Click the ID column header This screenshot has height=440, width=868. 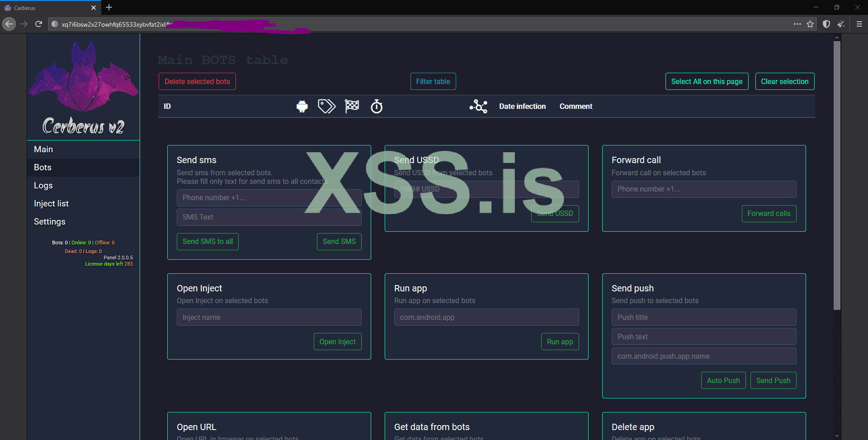(x=167, y=107)
